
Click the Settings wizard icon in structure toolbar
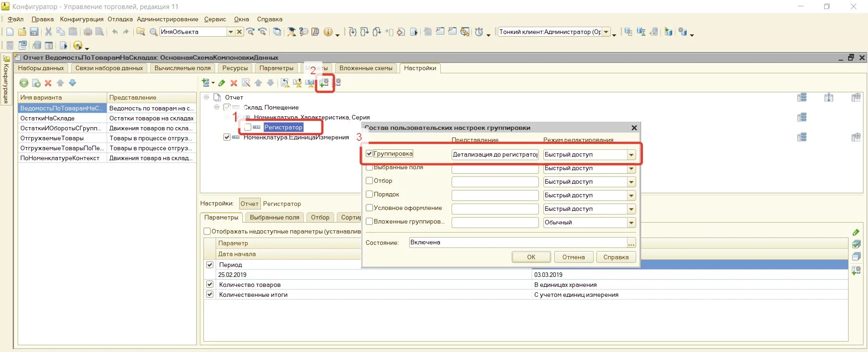tap(246, 83)
